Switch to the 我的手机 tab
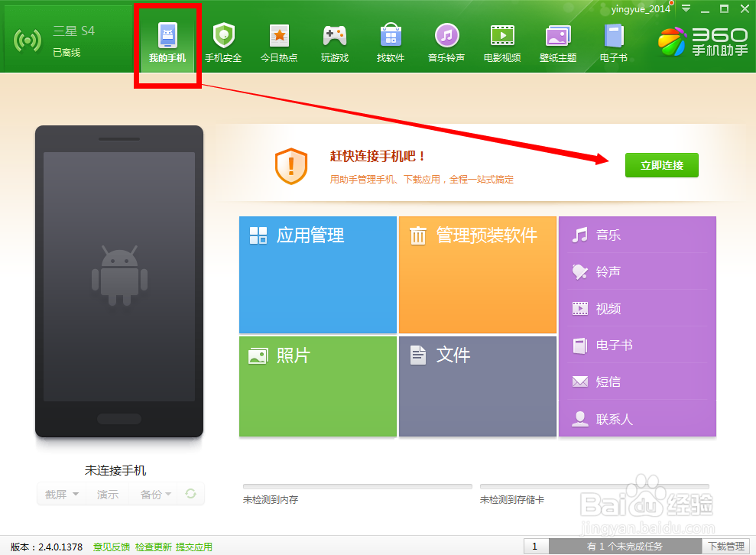756x555 pixels. click(167, 41)
